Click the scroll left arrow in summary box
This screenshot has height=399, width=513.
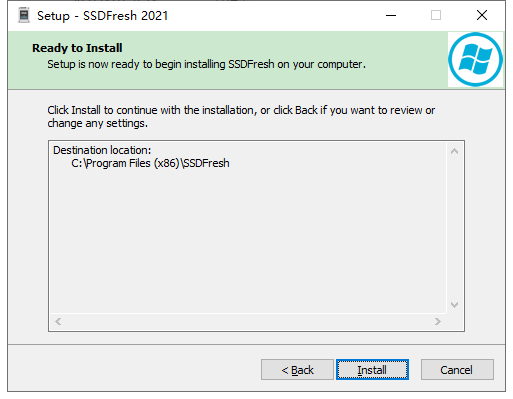[x=58, y=321]
